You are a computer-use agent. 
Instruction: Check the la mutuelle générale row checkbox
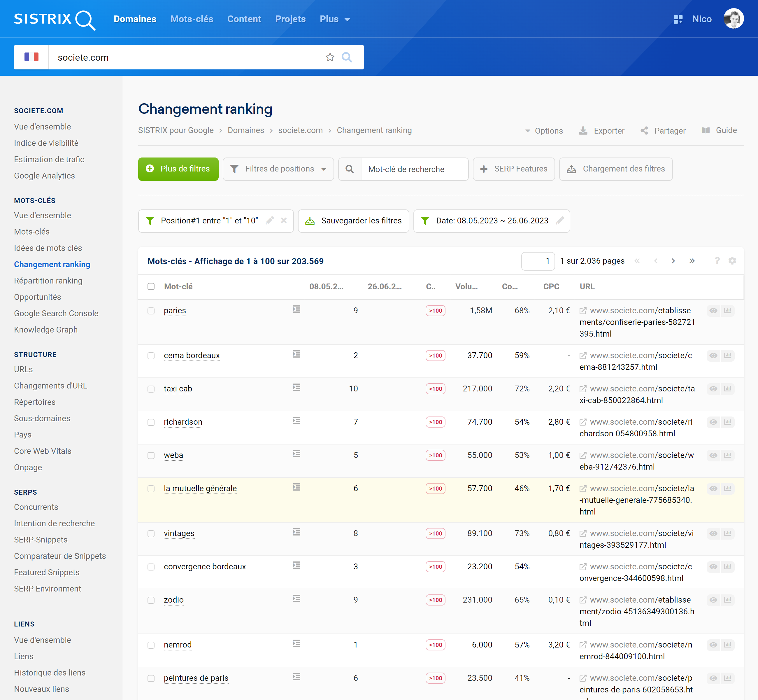pyautogui.click(x=151, y=489)
